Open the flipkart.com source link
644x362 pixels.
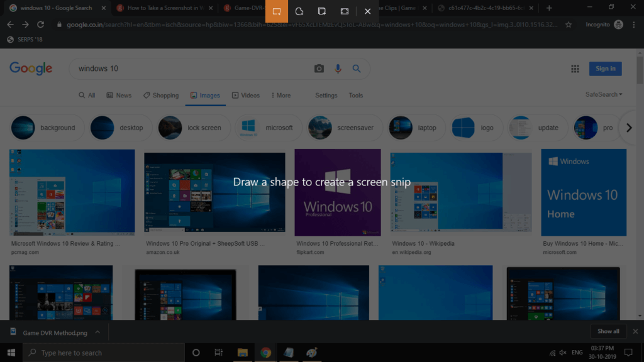point(310,253)
